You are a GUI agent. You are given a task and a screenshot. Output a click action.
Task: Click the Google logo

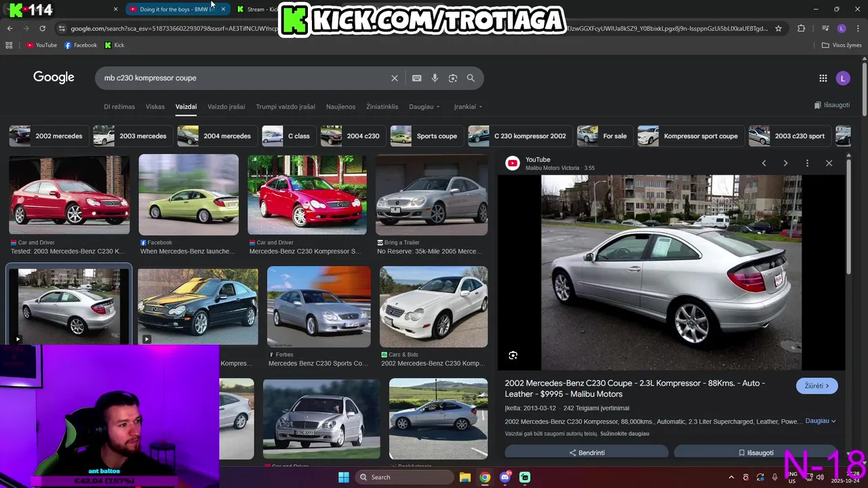pyautogui.click(x=54, y=77)
